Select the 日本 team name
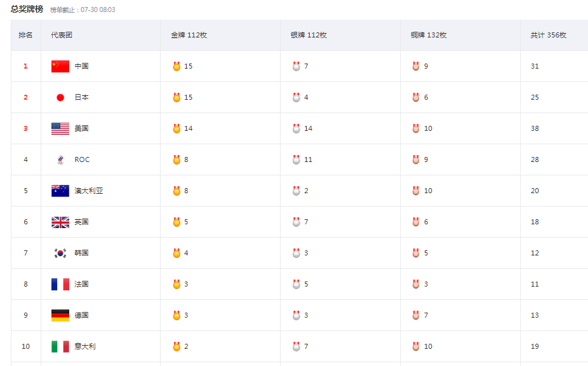The height and width of the screenshot is (366, 588). coord(81,98)
